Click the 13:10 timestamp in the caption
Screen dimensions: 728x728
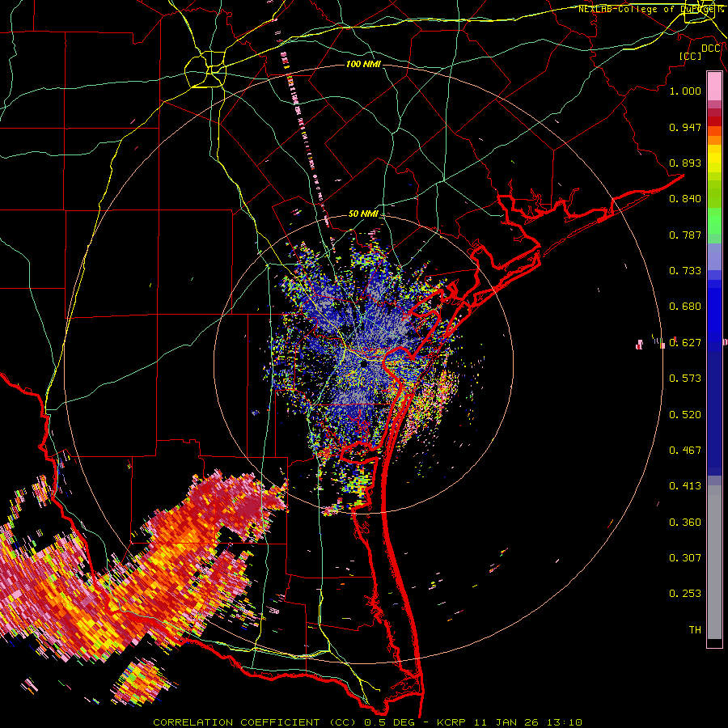pos(564,722)
